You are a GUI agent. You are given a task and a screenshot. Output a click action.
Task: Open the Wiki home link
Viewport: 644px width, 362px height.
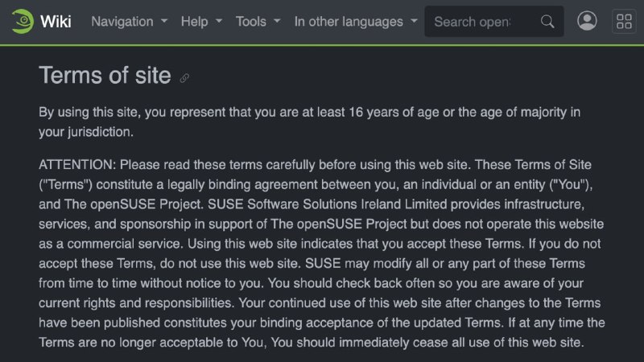point(56,22)
